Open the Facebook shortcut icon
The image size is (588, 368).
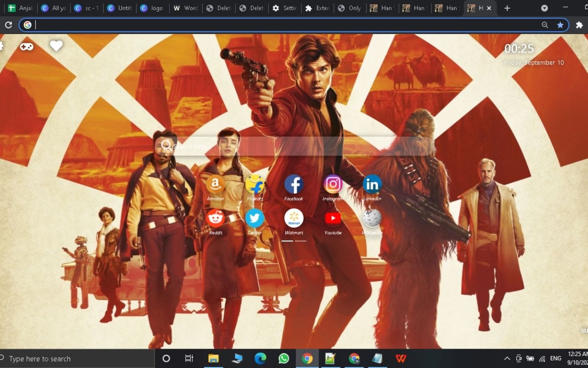click(x=294, y=184)
